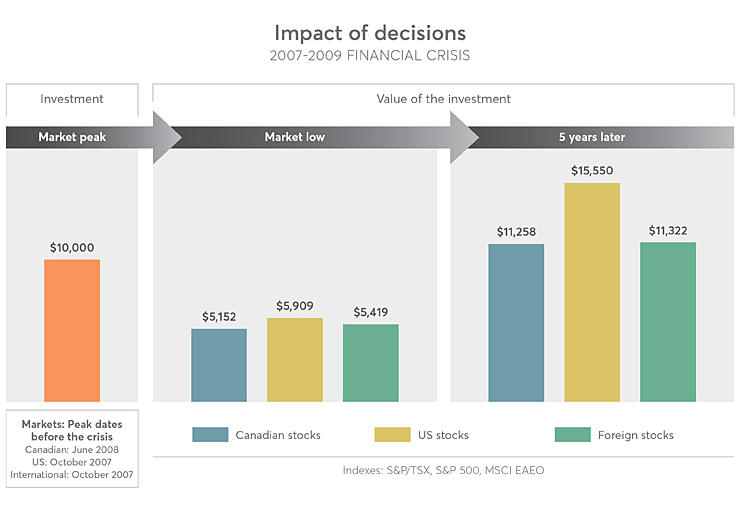Click the 5 years later banner
Screen dimensions: 740x522
(x=592, y=137)
